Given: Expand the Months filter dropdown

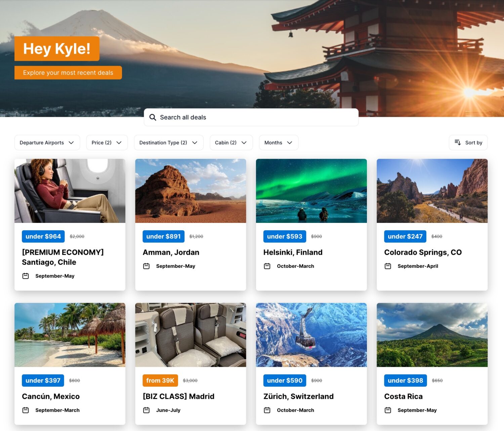Looking at the screenshot, I should coord(278,142).
